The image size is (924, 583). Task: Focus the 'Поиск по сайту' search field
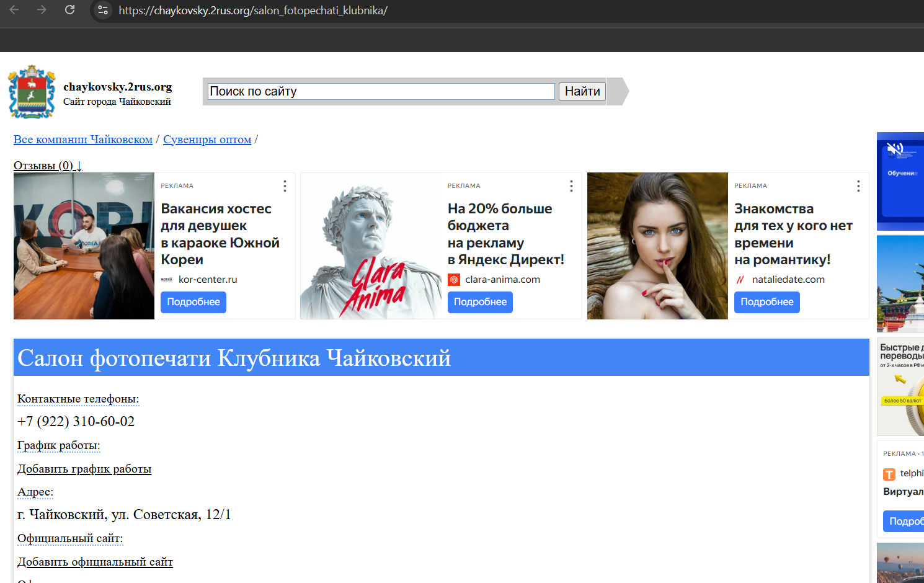click(381, 92)
